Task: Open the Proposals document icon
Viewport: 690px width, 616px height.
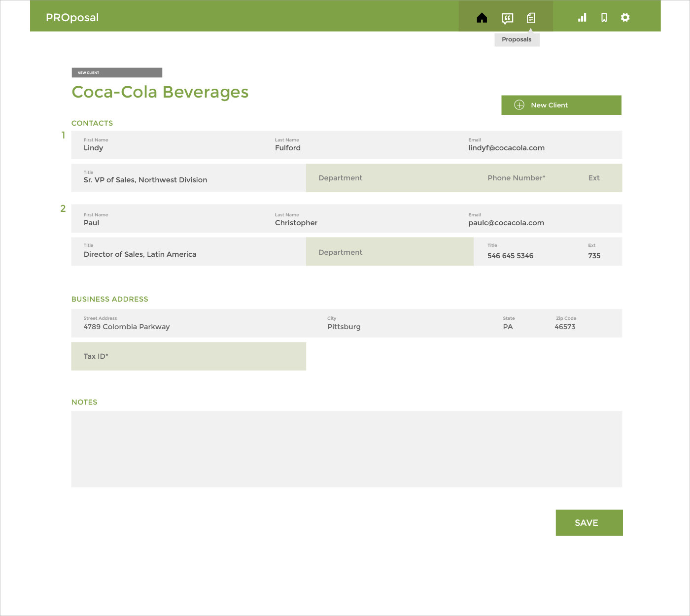Action: [531, 18]
